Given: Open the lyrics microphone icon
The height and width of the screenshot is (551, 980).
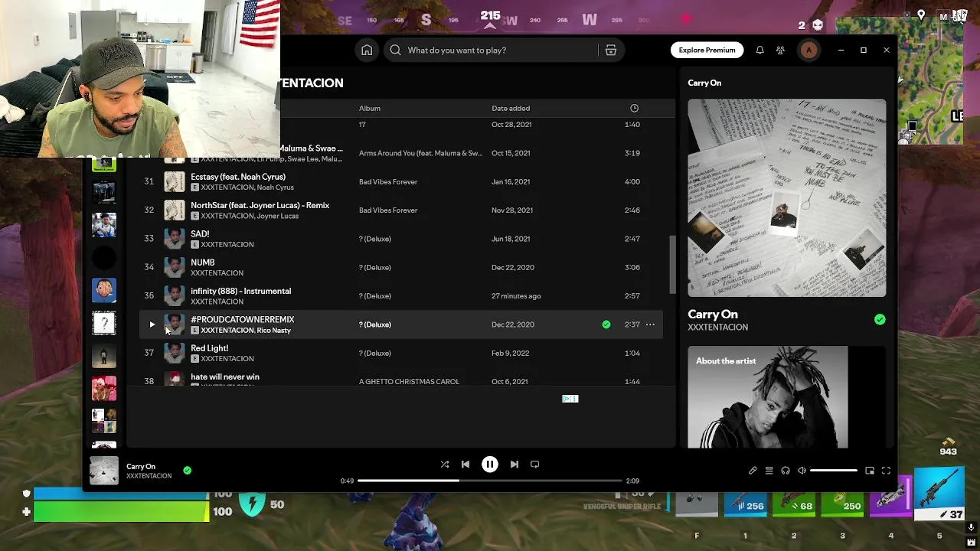Looking at the screenshot, I should [x=753, y=471].
